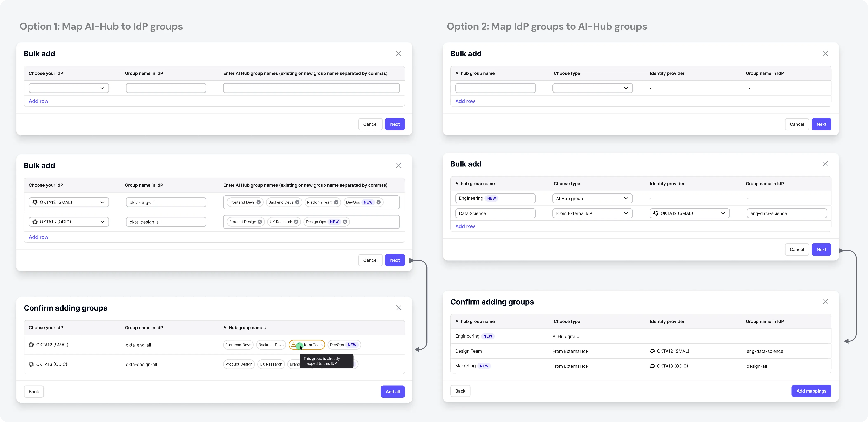
Task: Open the OKTA12 (SMAL) identity provider dropdown, Data Science row
Action: [689, 213]
